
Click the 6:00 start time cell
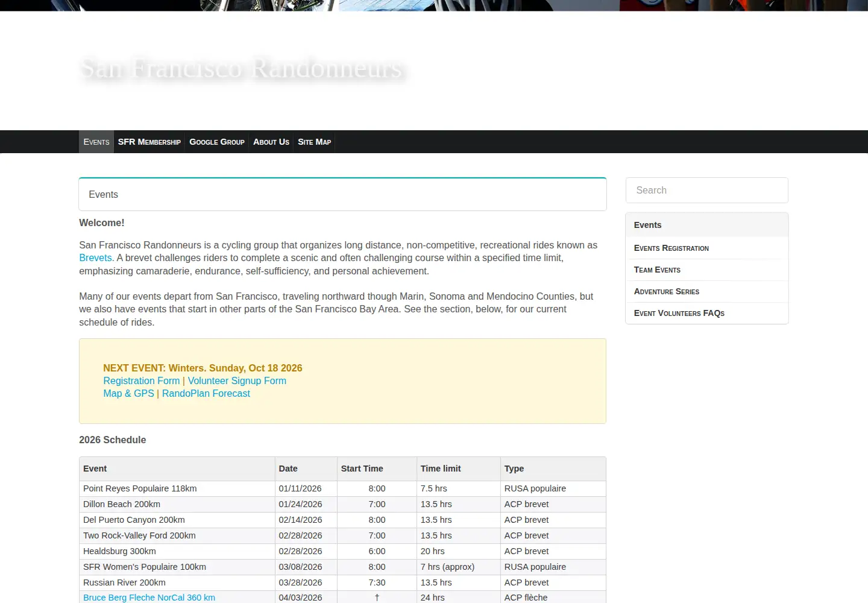tap(377, 551)
